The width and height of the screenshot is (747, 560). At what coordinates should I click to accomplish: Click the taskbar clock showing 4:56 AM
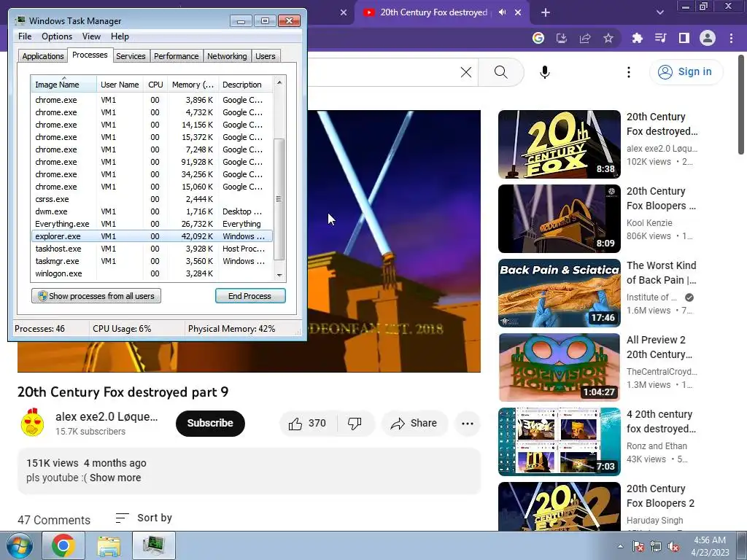tap(710, 546)
